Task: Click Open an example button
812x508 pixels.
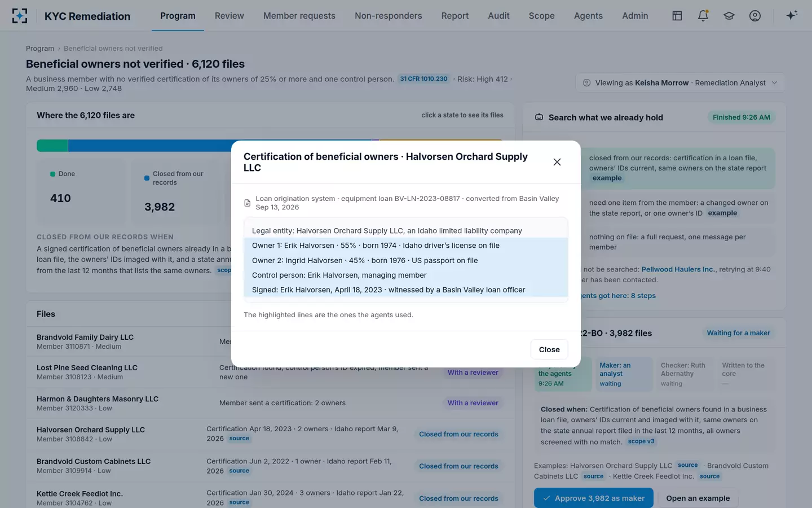Action: tap(698, 498)
